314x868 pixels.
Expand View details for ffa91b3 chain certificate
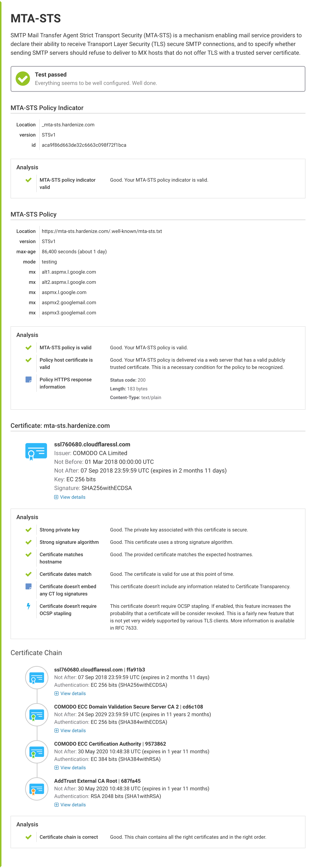pos(70,693)
